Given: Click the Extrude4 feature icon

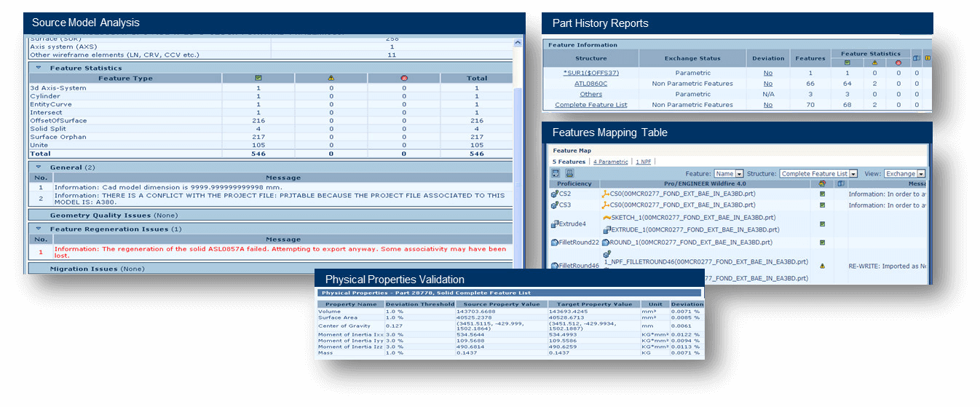Looking at the screenshot, I should (x=555, y=224).
